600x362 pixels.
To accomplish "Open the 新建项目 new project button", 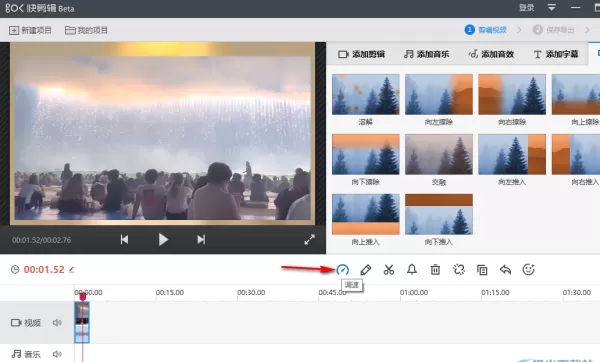I will tap(30, 30).
